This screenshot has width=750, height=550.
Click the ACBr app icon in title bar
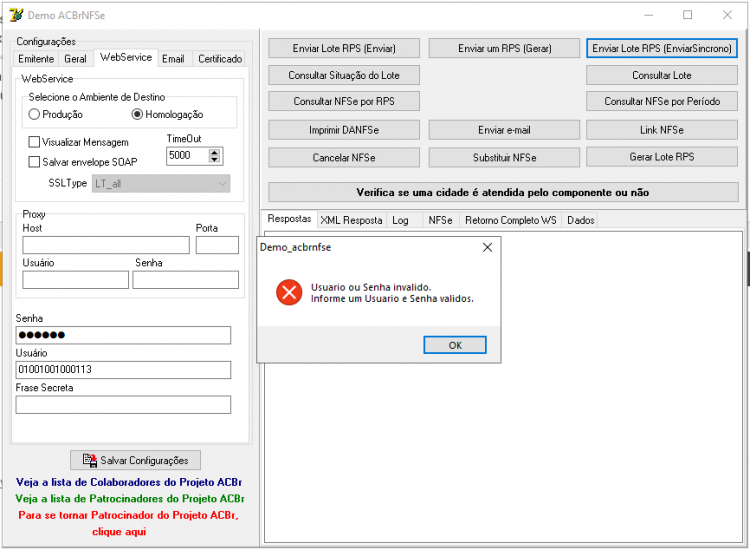[16, 15]
